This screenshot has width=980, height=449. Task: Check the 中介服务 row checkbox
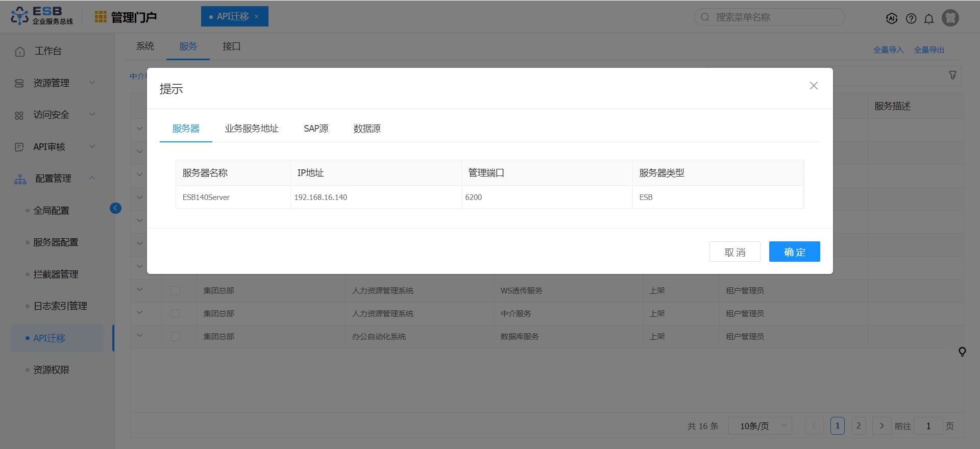[x=175, y=313]
